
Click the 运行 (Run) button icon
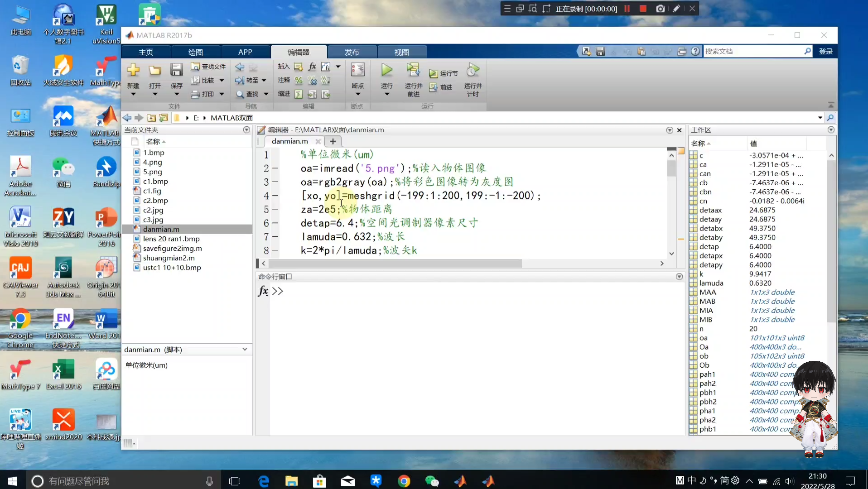coord(386,70)
